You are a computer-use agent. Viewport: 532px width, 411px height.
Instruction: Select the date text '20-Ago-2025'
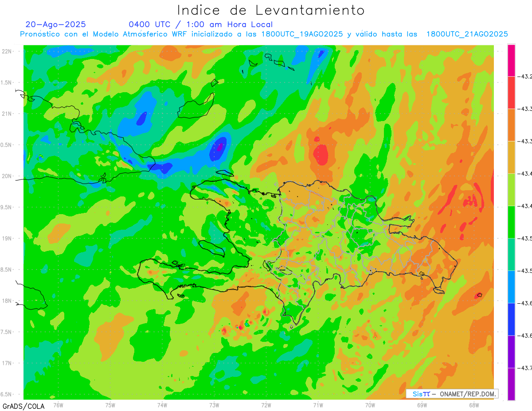point(56,24)
